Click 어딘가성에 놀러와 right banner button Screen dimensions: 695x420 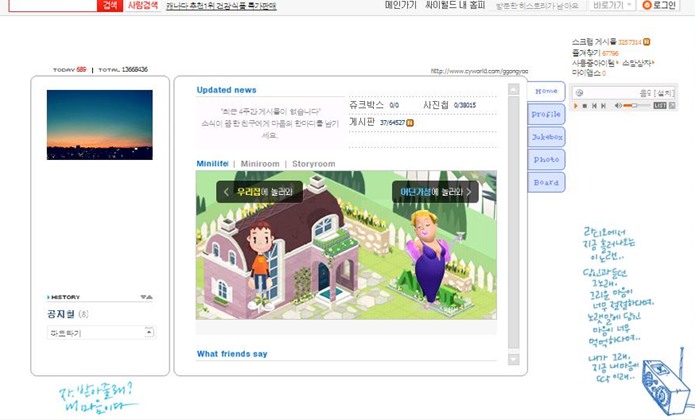point(435,192)
